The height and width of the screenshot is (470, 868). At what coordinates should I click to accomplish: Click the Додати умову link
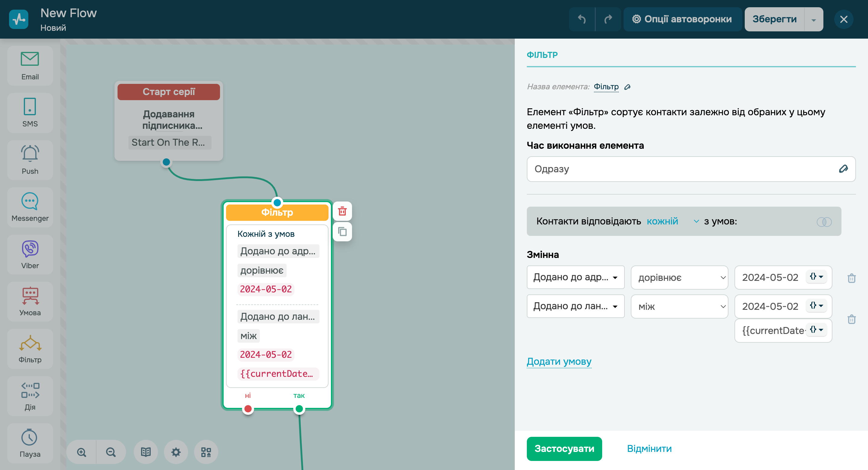click(559, 361)
